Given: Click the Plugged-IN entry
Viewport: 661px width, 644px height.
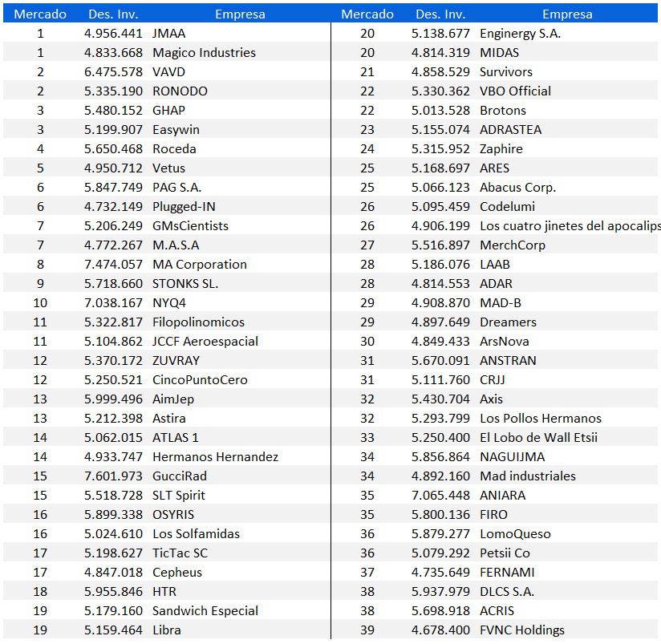Looking at the screenshot, I should 184,207.
